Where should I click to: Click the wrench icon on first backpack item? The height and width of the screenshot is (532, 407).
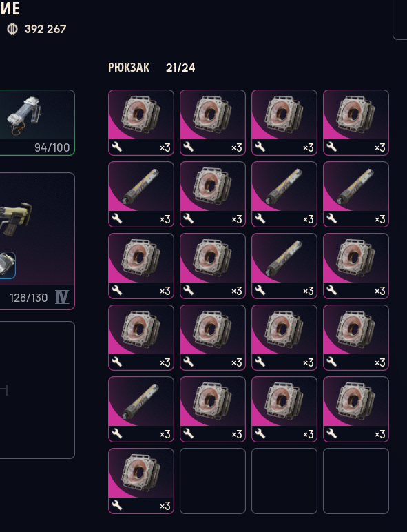tap(116, 147)
